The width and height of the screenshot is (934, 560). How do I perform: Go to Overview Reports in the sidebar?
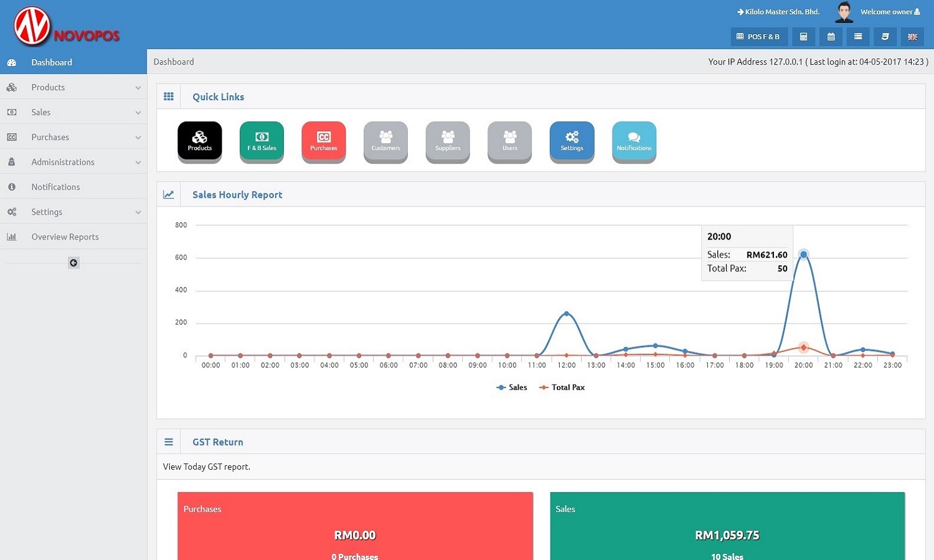(x=65, y=236)
